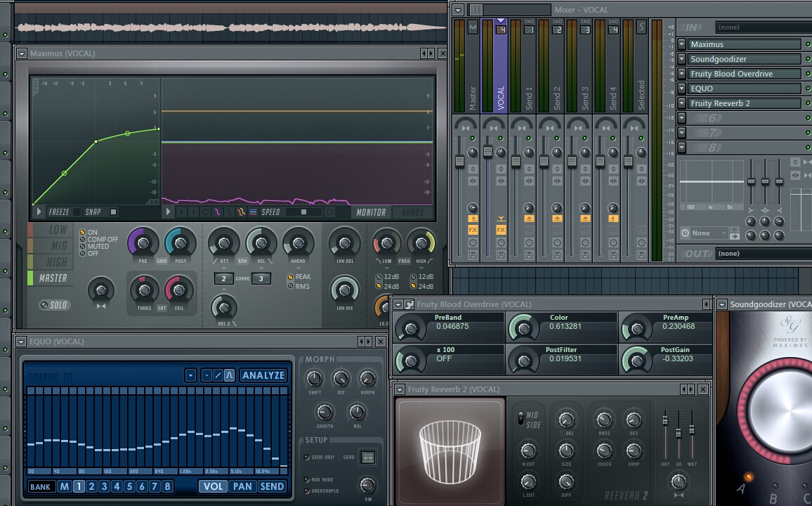This screenshot has width=812, height=506.
Task: Select the line shape icon in EQUO
Action: [218, 375]
